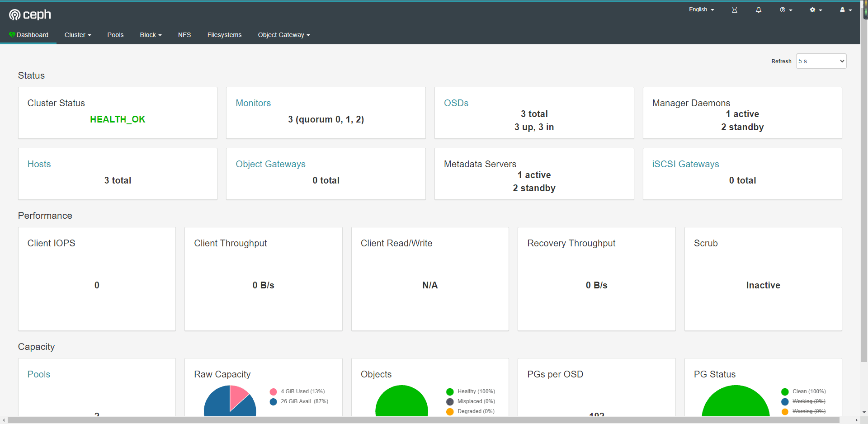Open the Refresh interval dropdown
This screenshot has width=868, height=424.
821,61
